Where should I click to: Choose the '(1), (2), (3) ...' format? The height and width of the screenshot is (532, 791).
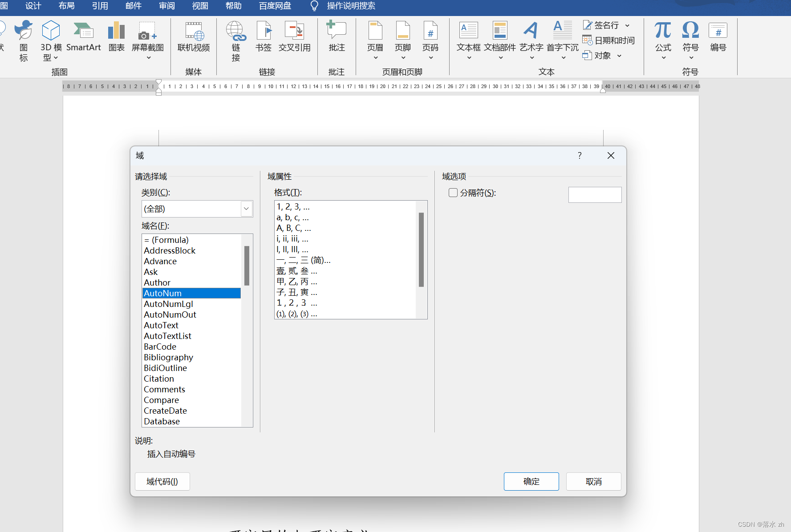coord(345,314)
